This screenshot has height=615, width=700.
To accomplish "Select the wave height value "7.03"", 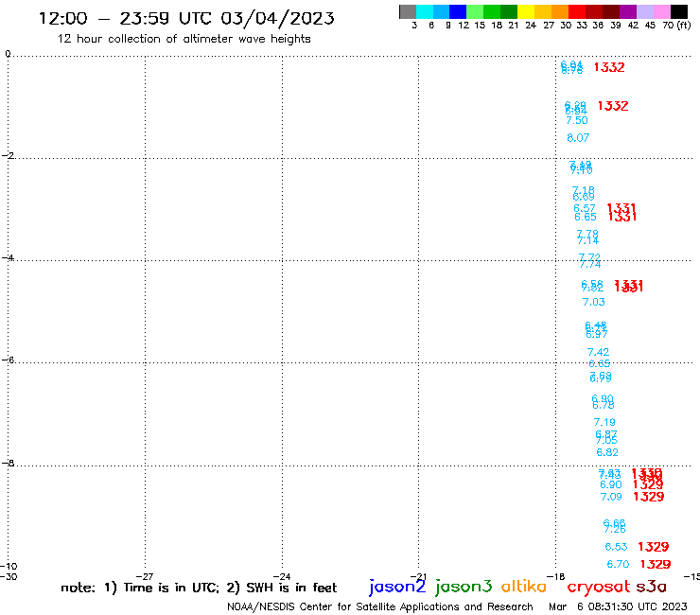I will pyautogui.click(x=594, y=303).
